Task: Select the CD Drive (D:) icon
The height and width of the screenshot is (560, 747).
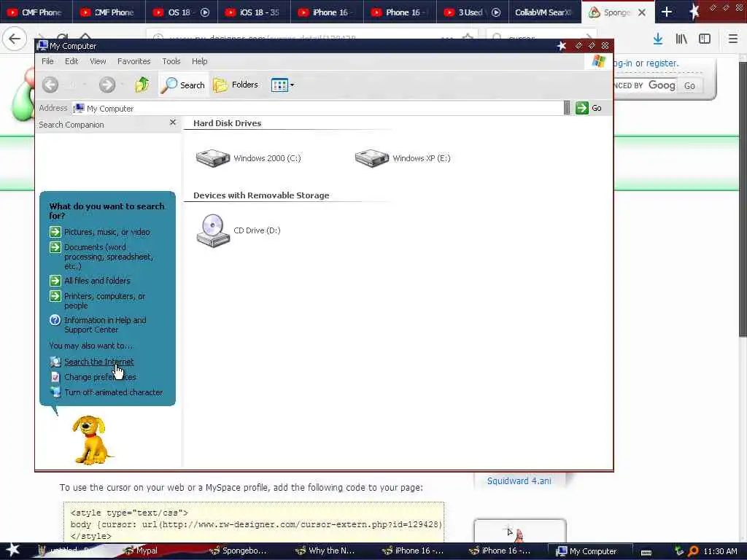Action: tap(239, 230)
